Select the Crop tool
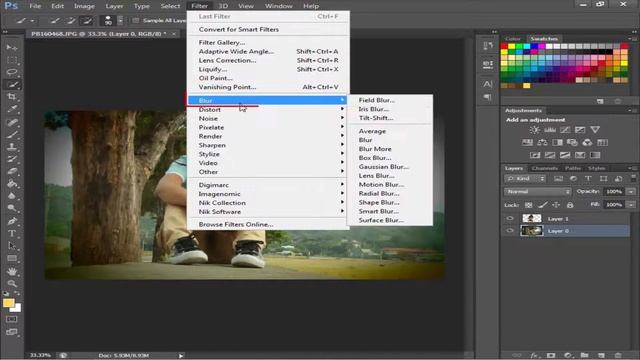Screen dimensions: 640x360 [12, 97]
